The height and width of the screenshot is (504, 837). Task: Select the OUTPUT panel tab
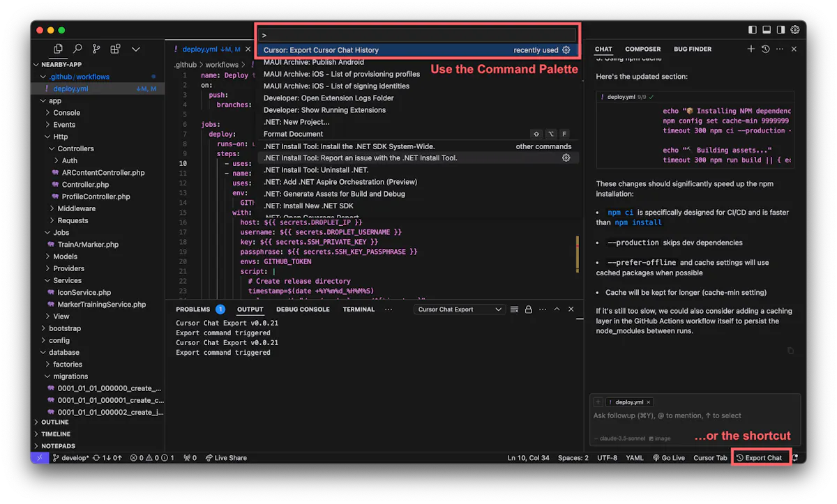pos(250,310)
